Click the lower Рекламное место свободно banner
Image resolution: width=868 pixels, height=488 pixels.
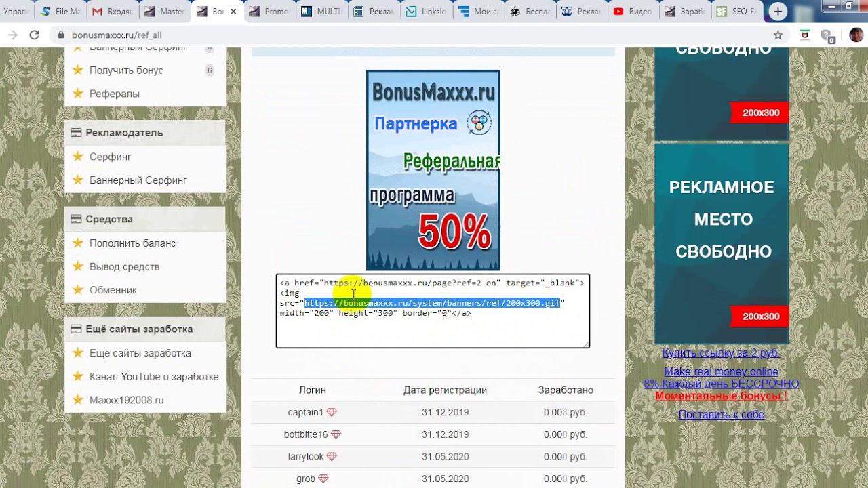pos(722,243)
